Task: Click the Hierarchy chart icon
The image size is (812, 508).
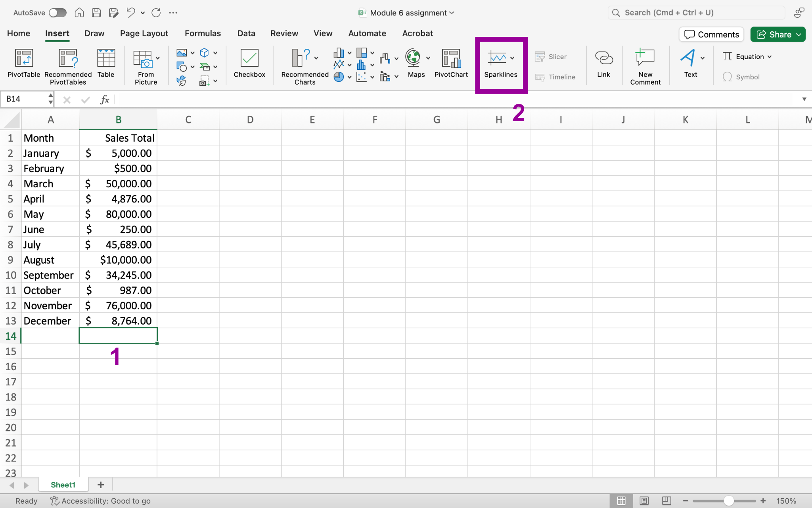Action: (x=361, y=53)
